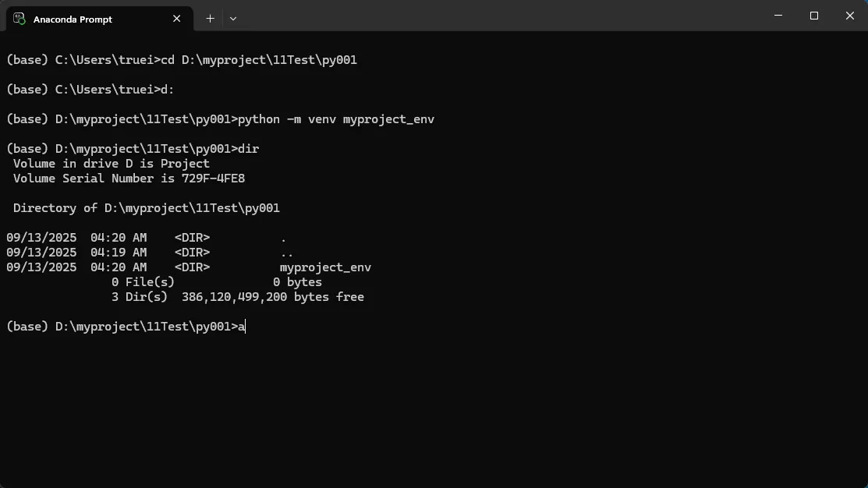The width and height of the screenshot is (868, 488).
Task: Close the terminal window
Action: tap(850, 16)
